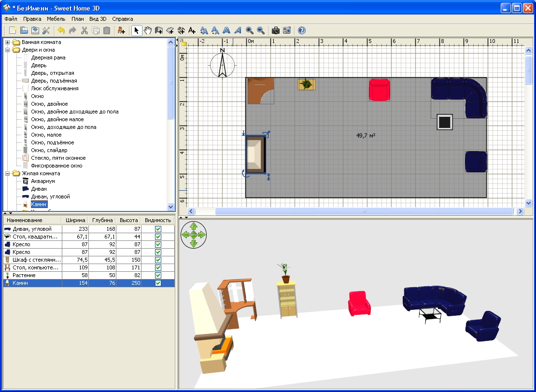Screen dimensions: 536x392
Task: Sort furniture by Глубина column
Action: pos(102,220)
